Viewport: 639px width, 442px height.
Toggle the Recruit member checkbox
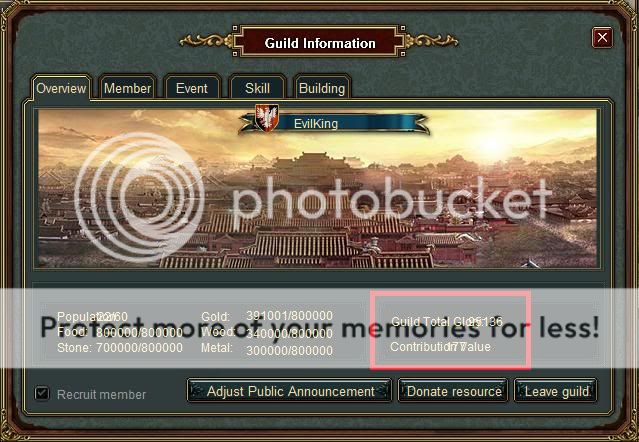coord(42,394)
